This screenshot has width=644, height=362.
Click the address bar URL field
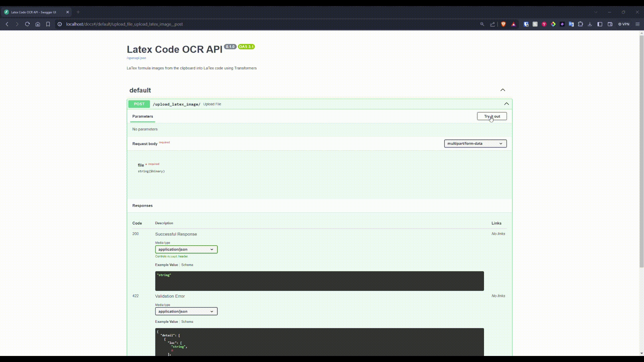[268, 24]
